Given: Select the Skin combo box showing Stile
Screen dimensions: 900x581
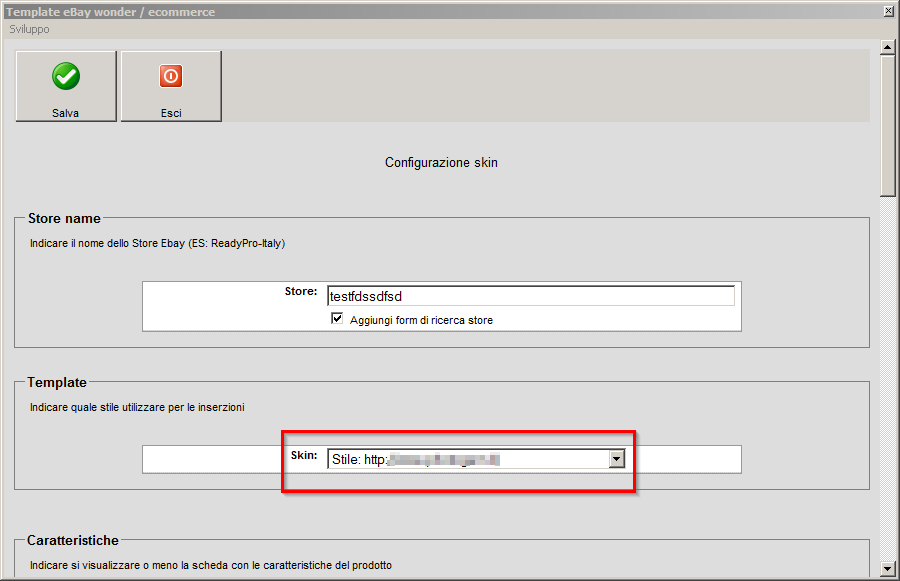Looking at the screenshot, I should [x=476, y=459].
